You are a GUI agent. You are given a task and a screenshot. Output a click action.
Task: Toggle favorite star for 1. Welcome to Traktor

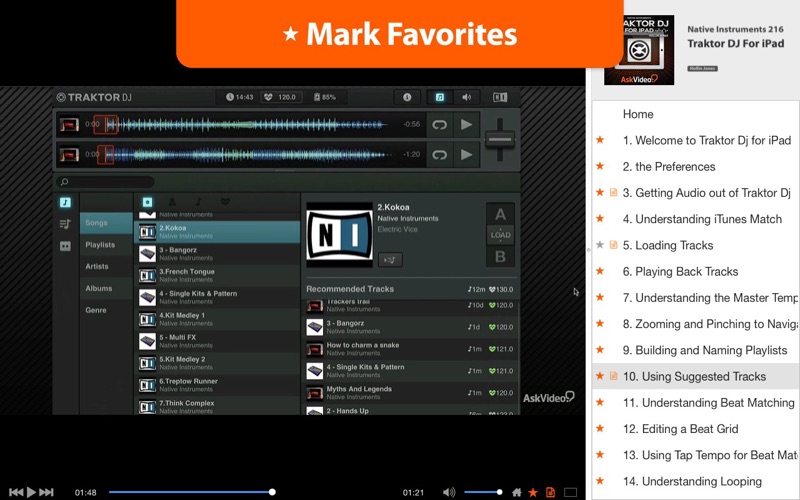click(x=601, y=140)
